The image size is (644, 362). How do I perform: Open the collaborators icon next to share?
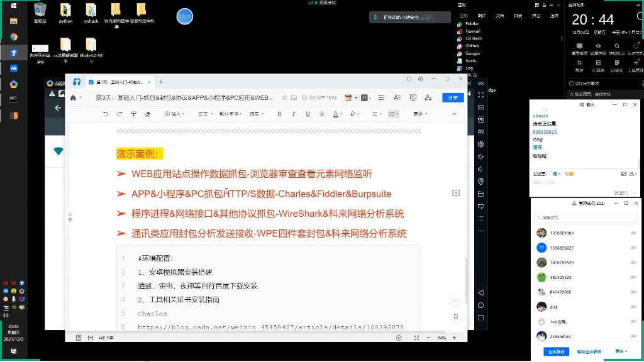click(x=428, y=97)
